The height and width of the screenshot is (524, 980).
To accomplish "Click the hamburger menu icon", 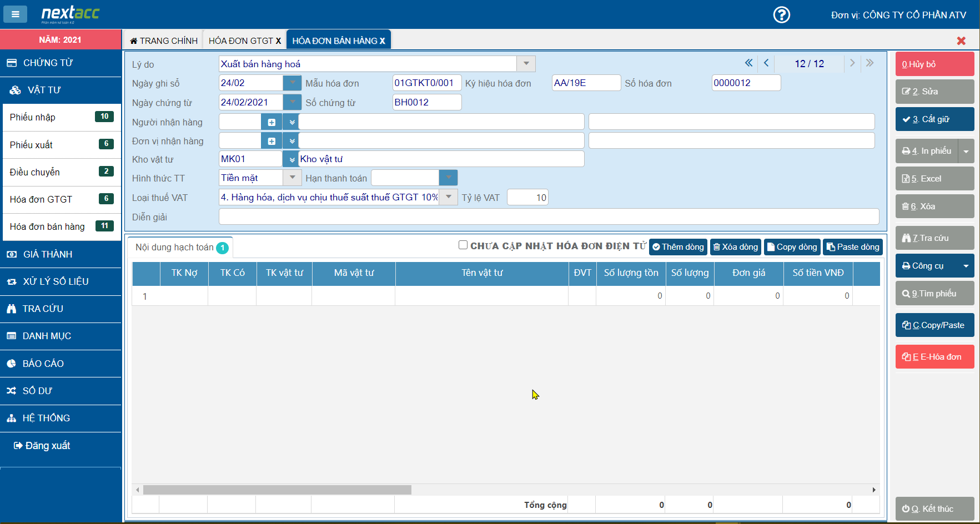I will pos(16,14).
